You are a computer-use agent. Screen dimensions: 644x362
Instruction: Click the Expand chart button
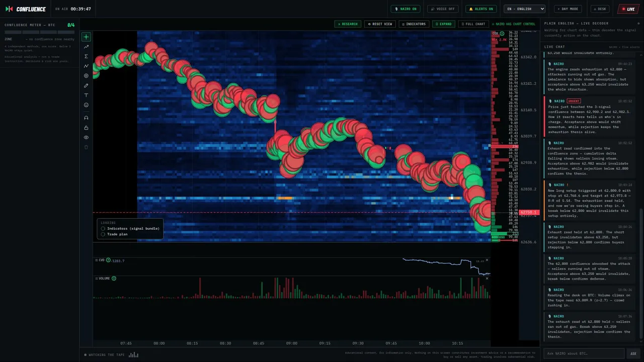pyautogui.click(x=443, y=24)
